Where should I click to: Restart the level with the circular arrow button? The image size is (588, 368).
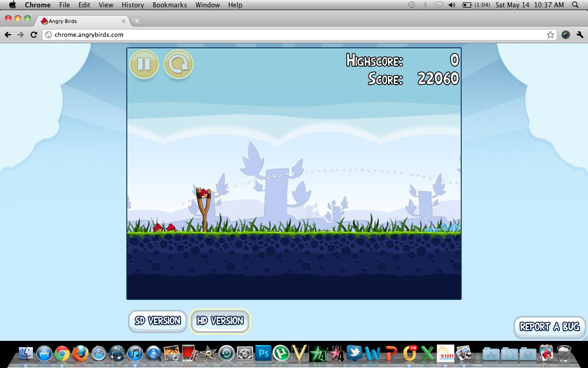tap(179, 64)
